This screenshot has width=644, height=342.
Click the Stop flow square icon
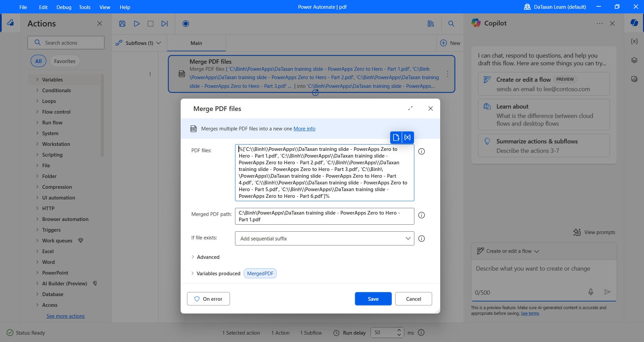click(150, 23)
